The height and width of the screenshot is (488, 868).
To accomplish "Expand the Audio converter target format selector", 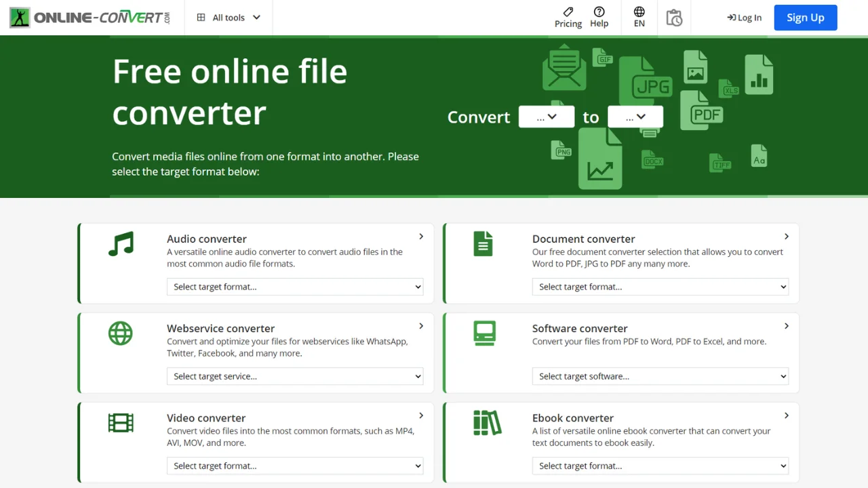I will (x=295, y=287).
